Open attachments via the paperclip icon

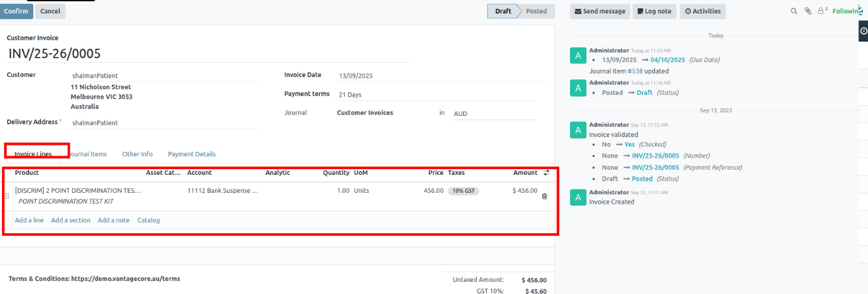[x=808, y=11]
